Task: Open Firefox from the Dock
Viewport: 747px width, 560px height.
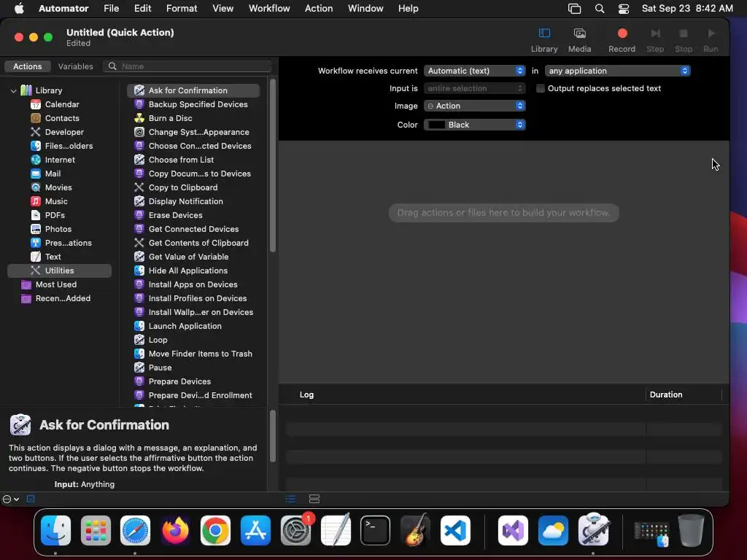Action: 175,530
